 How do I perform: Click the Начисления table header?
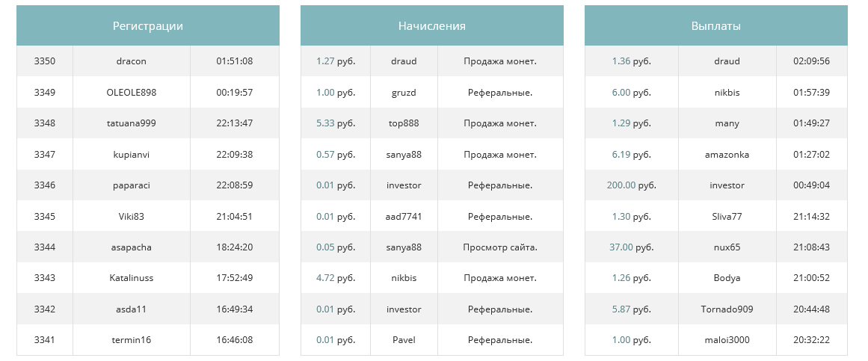[x=432, y=25]
